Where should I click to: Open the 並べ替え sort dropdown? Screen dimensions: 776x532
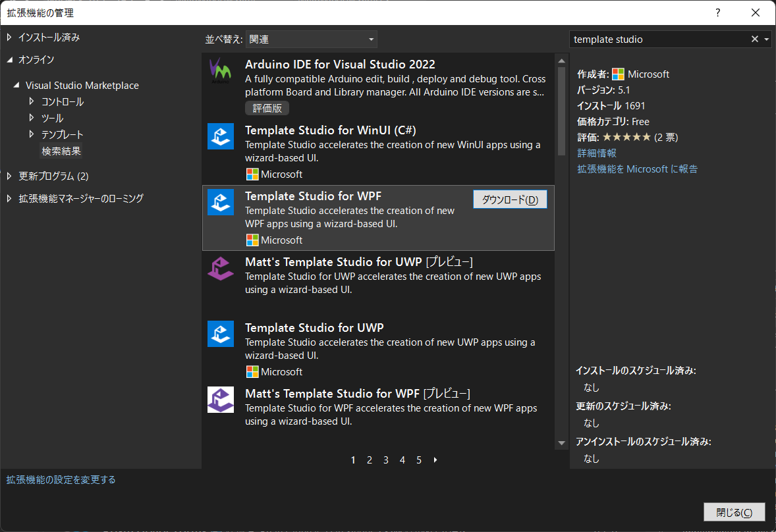[x=311, y=39]
